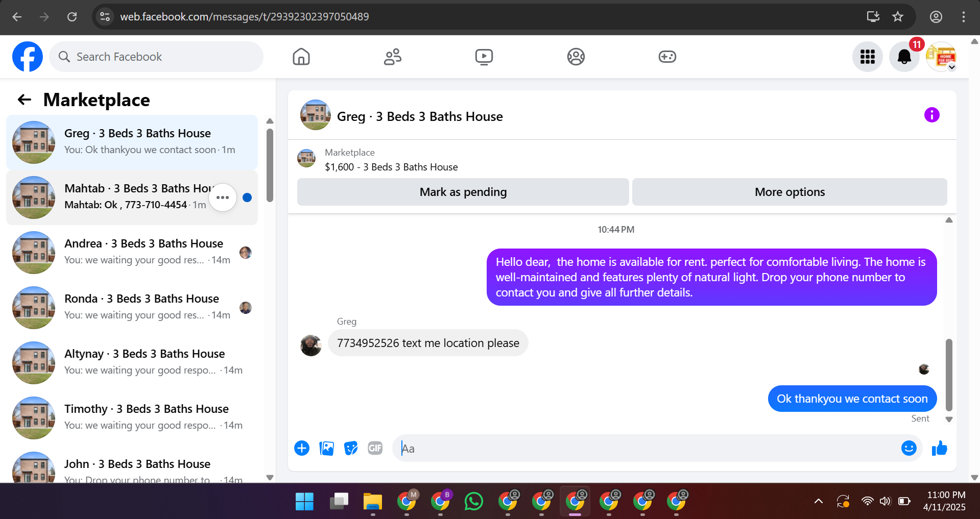Install app icon in address bar
The height and width of the screenshot is (519, 980).
pyautogui.click(x=873, y=17)
